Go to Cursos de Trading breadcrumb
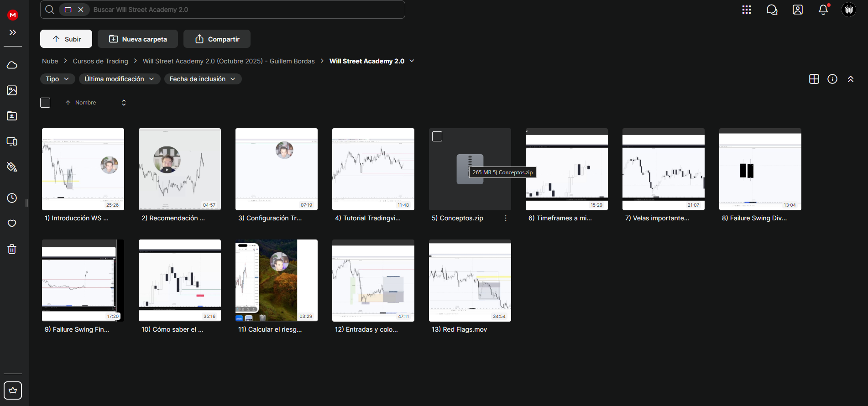The height and width of the screenshot is (406, 868). pyautogui.click(x=100, y=61)
